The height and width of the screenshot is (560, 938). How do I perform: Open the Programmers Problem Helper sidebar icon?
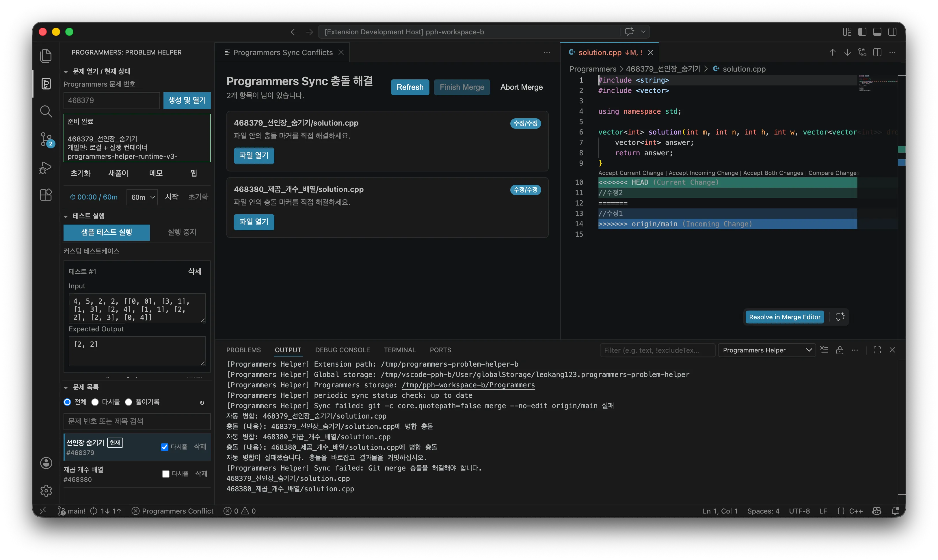46,83
